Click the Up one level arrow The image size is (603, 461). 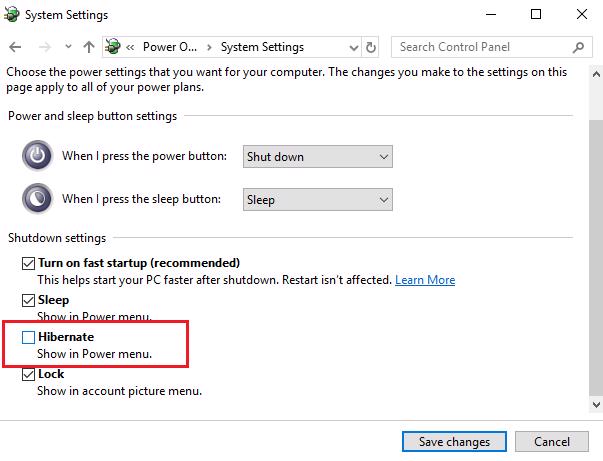pos(88,47)
